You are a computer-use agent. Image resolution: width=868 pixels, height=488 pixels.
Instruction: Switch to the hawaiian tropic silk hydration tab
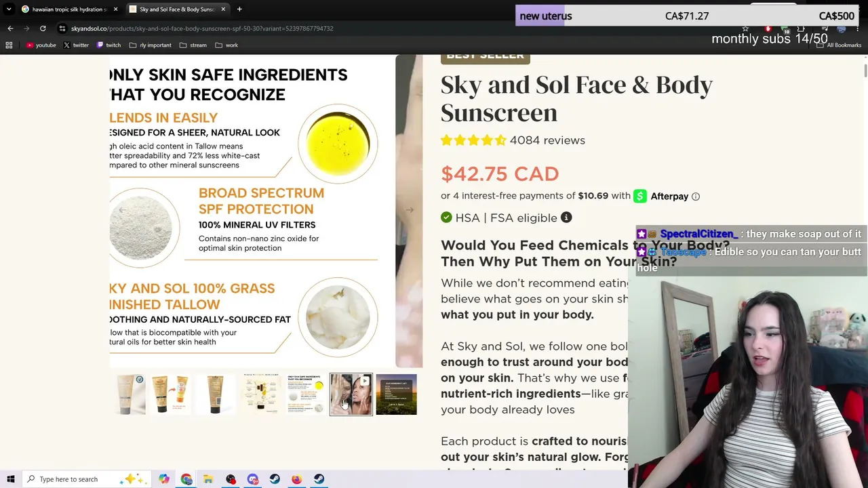(70, 9)
